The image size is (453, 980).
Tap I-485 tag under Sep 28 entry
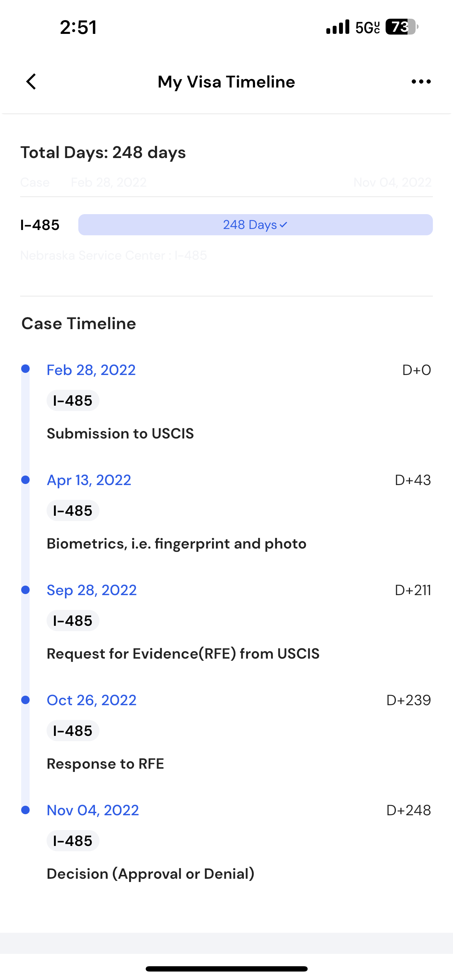tap(73, 621)
